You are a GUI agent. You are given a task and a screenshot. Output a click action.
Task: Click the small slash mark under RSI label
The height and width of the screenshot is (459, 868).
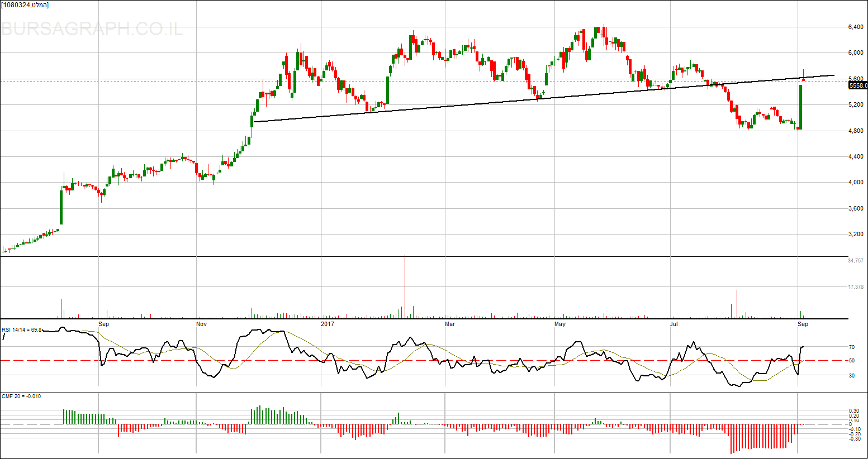3,337
